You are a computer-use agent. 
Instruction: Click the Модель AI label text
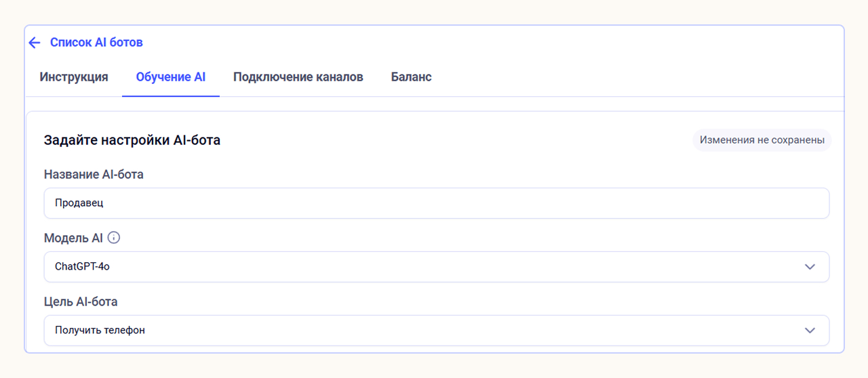(x=73, y=238)
